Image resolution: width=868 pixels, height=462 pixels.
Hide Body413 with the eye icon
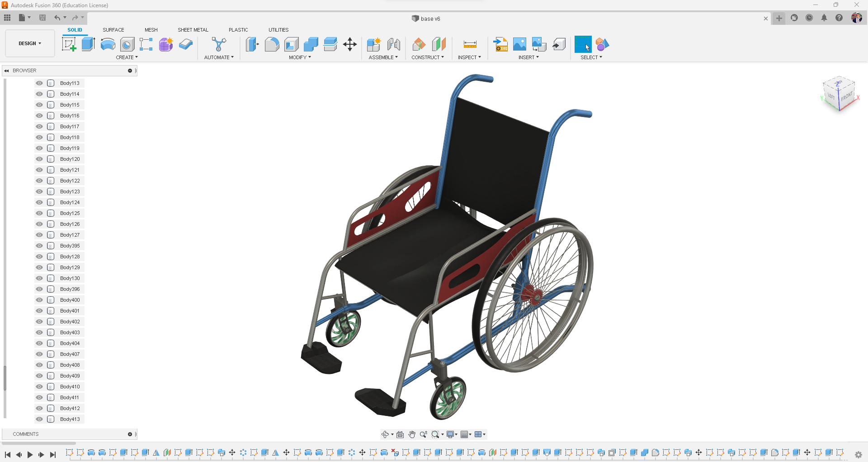point(39,419)
